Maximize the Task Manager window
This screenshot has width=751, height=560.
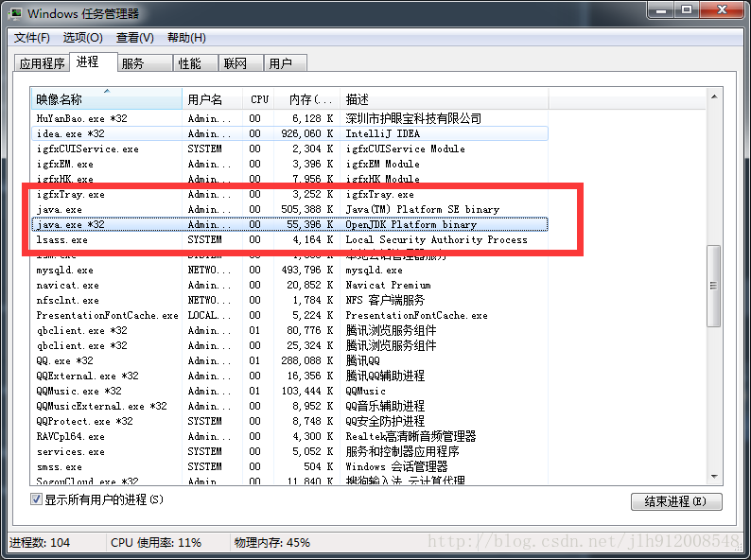pos(687,10)
